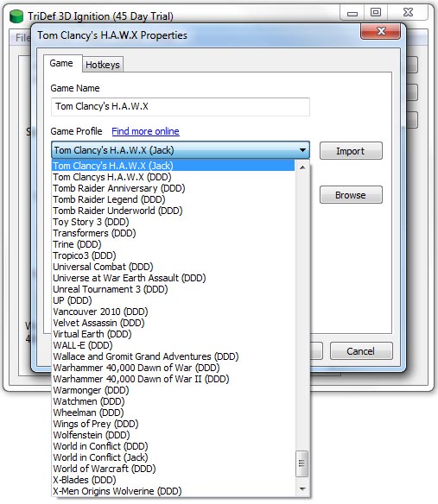Minimize the TriDef 3D Ignition window
Screen dimensions: 438x504
coord(352,13)
